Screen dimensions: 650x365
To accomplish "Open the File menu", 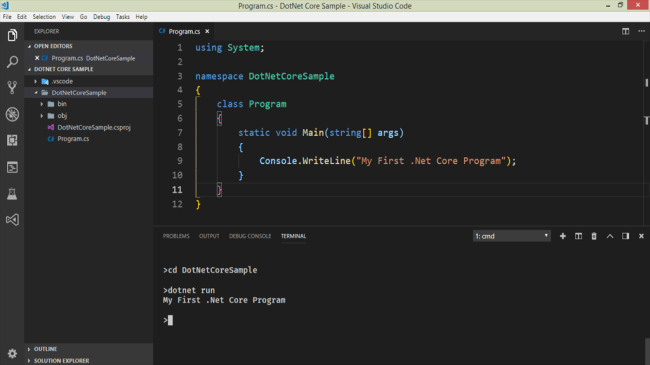I will pyautogui.click(x=7, y=17).
